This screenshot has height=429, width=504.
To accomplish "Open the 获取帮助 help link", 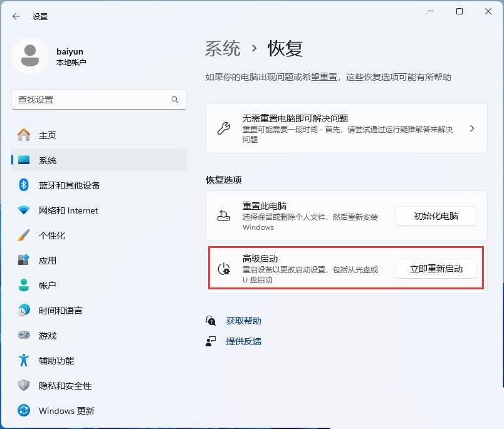I will pyautogui.click(x=243, y=320).
